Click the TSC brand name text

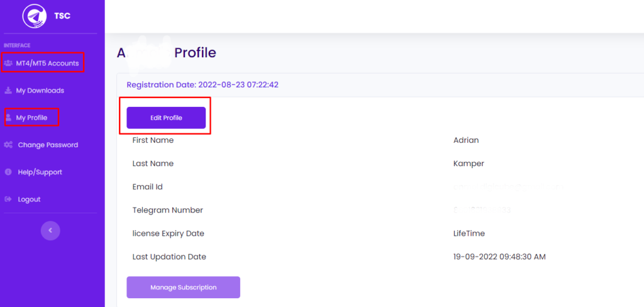[x=62, y=16]
